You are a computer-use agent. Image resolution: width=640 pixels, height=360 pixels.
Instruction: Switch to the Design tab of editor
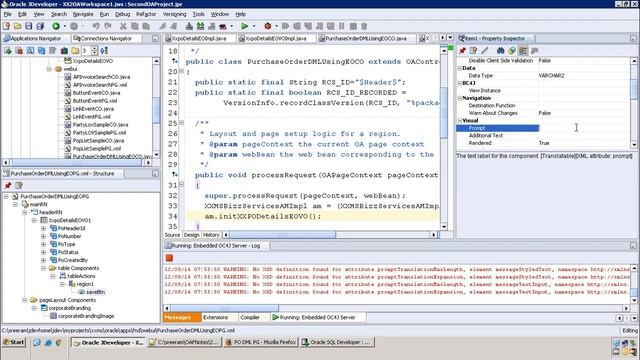click(x=191, y=235)
